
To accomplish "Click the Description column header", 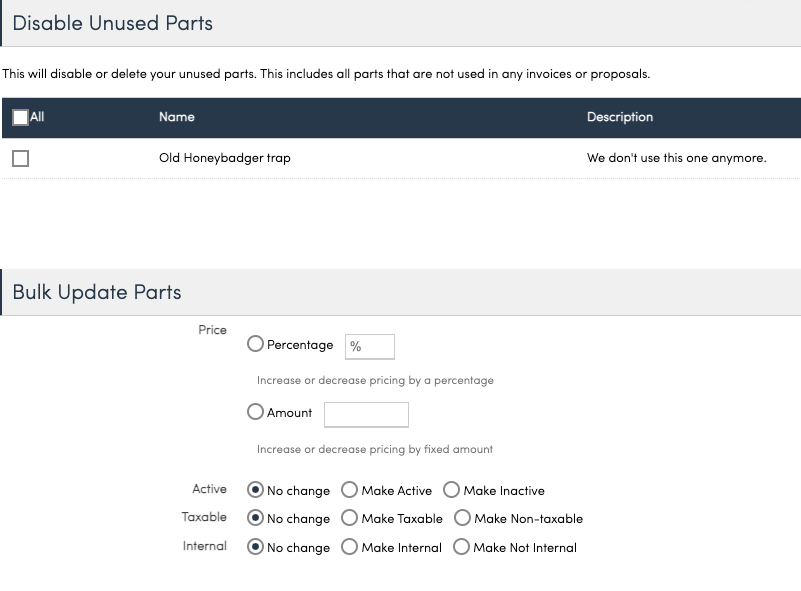I will point(619,117).
